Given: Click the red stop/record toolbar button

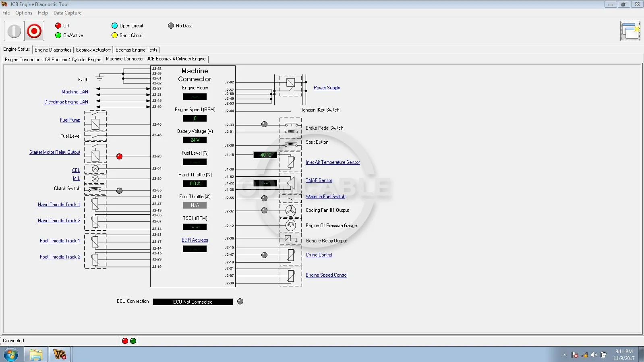Looking at the screenshot, I should 34,31.
